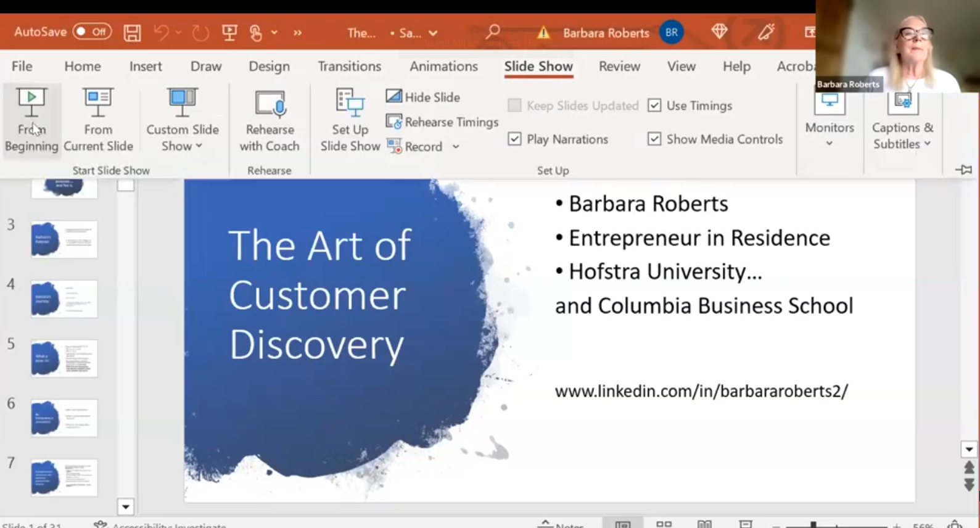Open the search magnifier icon
This screenshot has width=980, height=528.
tap(492, 32)
